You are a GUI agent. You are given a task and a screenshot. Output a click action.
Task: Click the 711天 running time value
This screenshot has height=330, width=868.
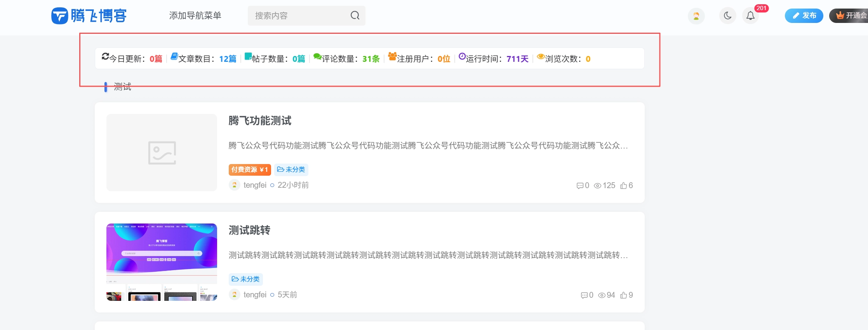tap(517, 59)
